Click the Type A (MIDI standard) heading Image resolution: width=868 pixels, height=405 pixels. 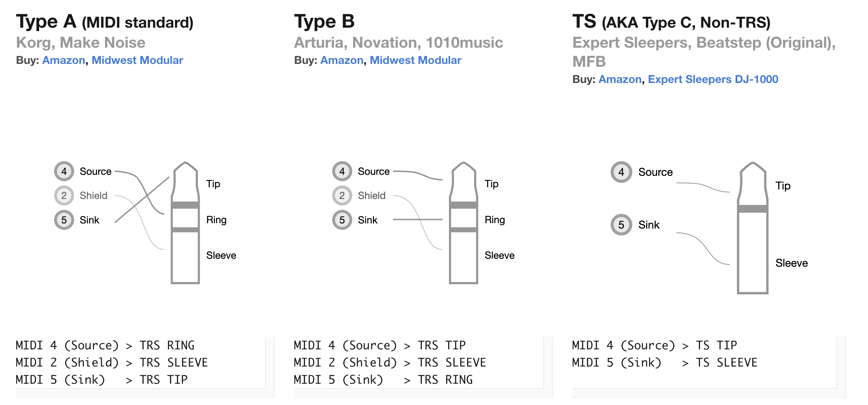pyautogui.click(x=104, y=22)
